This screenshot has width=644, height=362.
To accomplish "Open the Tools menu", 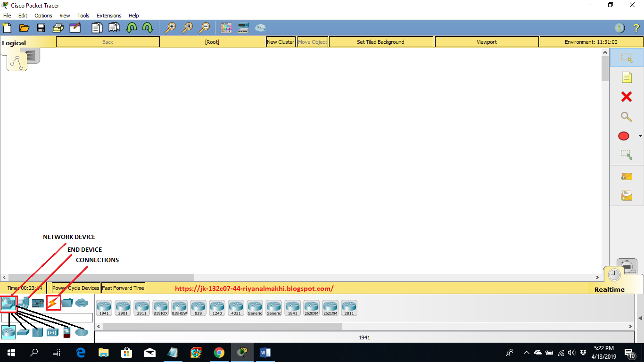I will (x=83, y=16).
